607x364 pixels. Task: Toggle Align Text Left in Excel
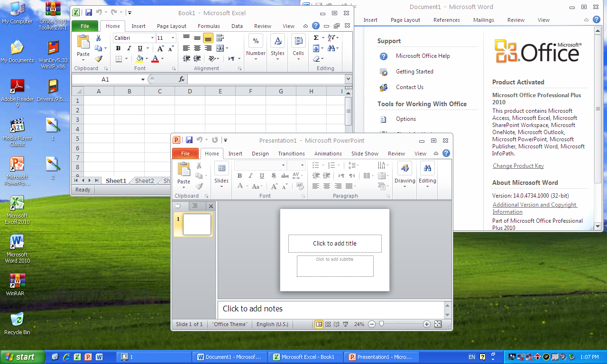(186, 48)
